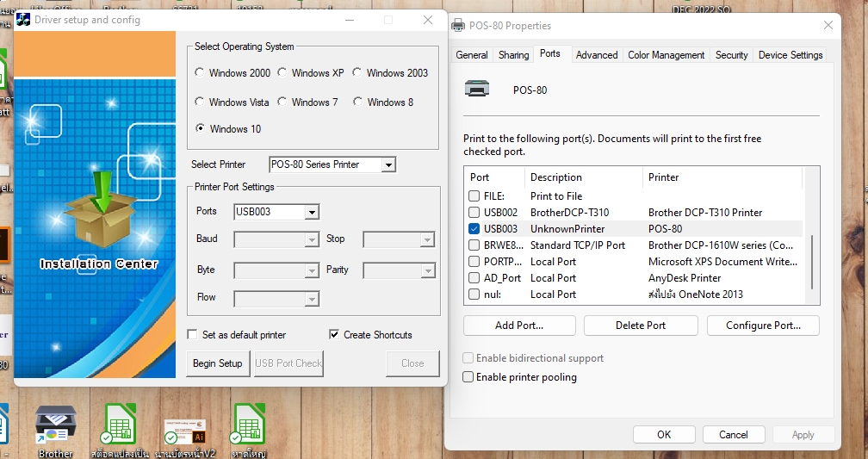
Task: Open the Ports USB003 dropdown
Action: (312, 212)
